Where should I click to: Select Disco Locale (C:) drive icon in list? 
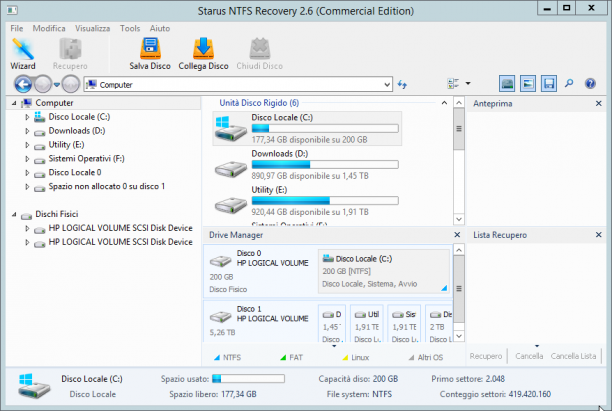pyautogui.click(x=231, y=129)
